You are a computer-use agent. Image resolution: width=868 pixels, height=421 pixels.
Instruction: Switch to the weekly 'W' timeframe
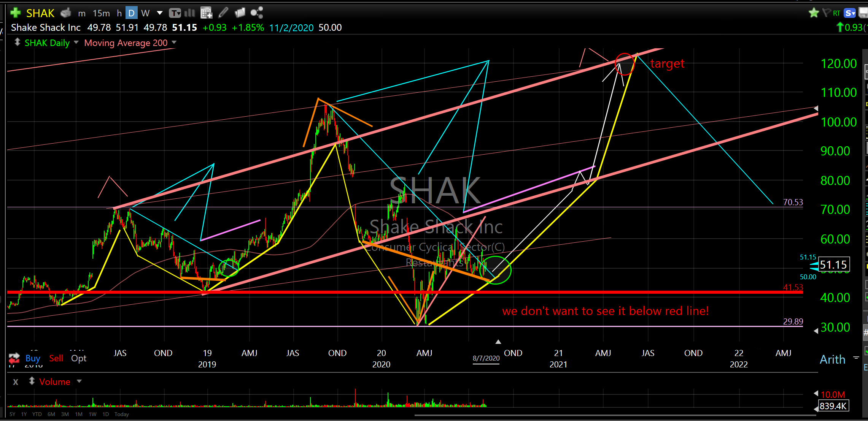(x=145, y=13)
